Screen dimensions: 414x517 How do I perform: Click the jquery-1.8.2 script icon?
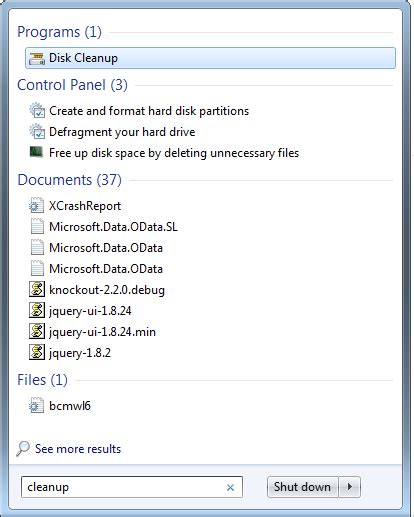[37, 352]
